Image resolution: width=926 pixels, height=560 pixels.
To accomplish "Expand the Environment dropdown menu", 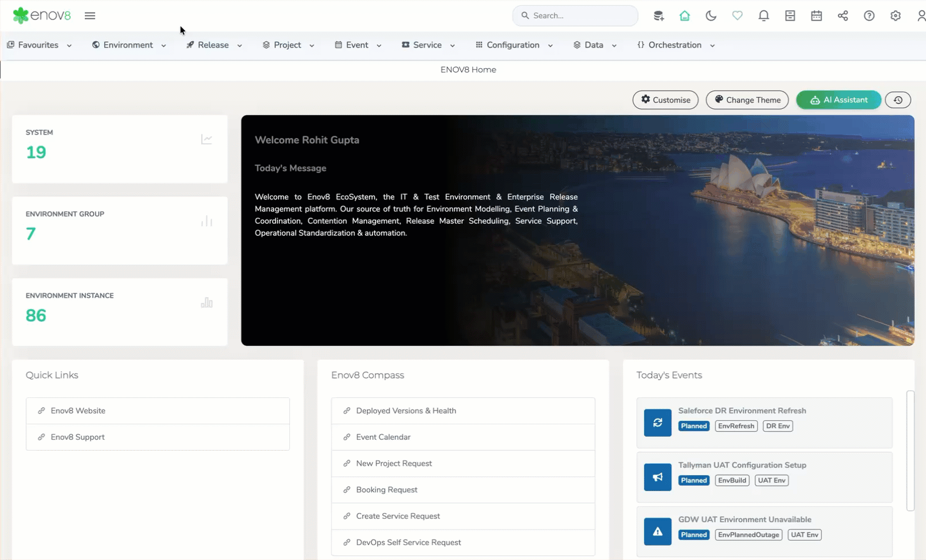I will click(x=129, y=45).
